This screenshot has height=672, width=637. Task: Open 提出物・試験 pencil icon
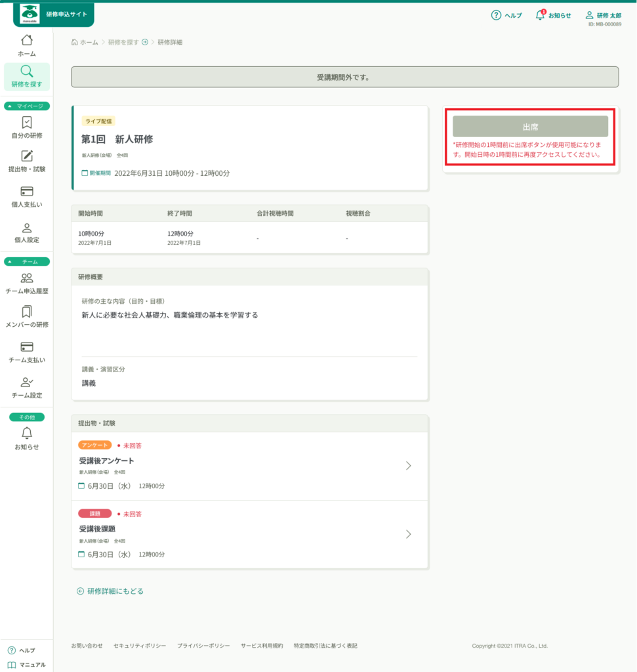tap(27, 156)
